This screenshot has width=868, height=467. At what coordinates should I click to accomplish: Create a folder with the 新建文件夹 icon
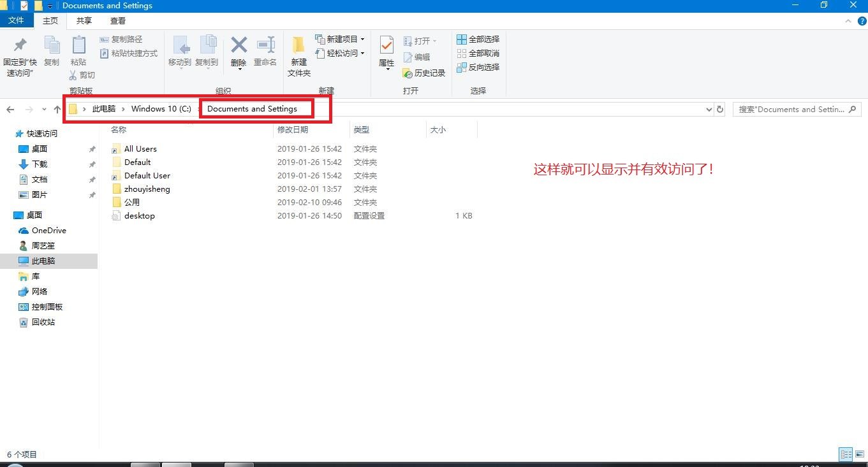click(298, 56)
